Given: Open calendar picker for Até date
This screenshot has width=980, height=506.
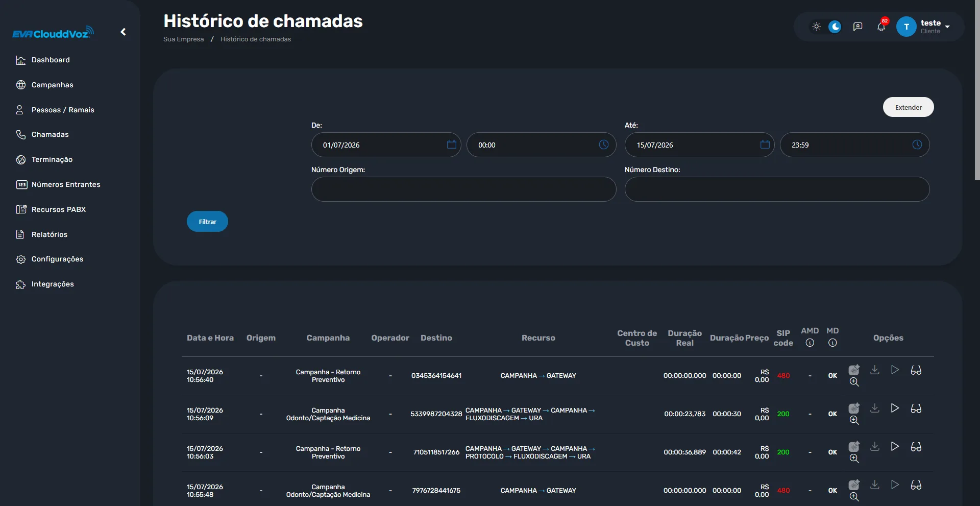Looking at the screenshot, I should tap(765, 144).
